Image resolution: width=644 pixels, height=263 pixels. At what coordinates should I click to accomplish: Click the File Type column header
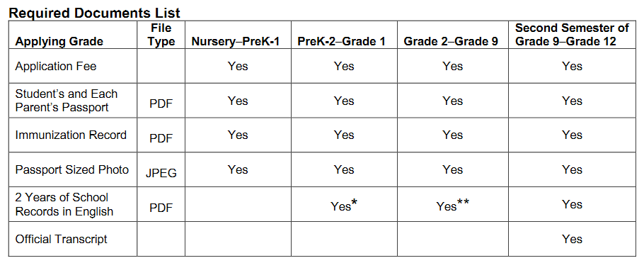click(161, 35)
